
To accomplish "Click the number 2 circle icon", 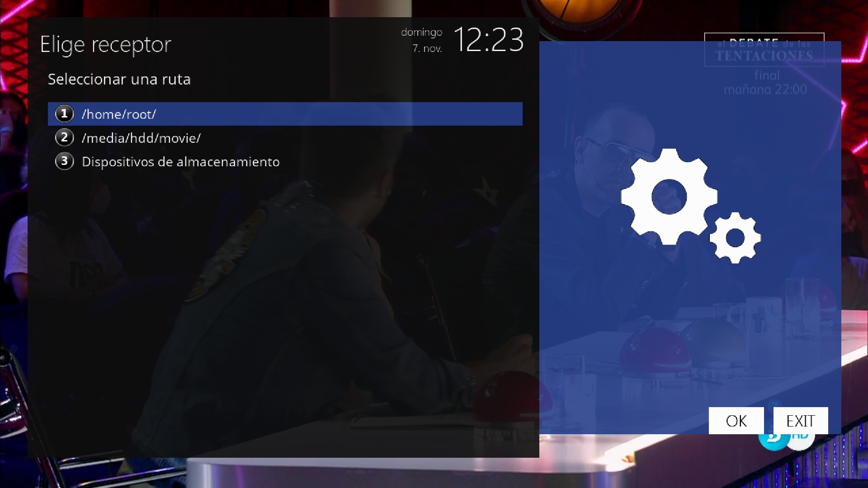I will pyautogui.click(x=64, y=137).
